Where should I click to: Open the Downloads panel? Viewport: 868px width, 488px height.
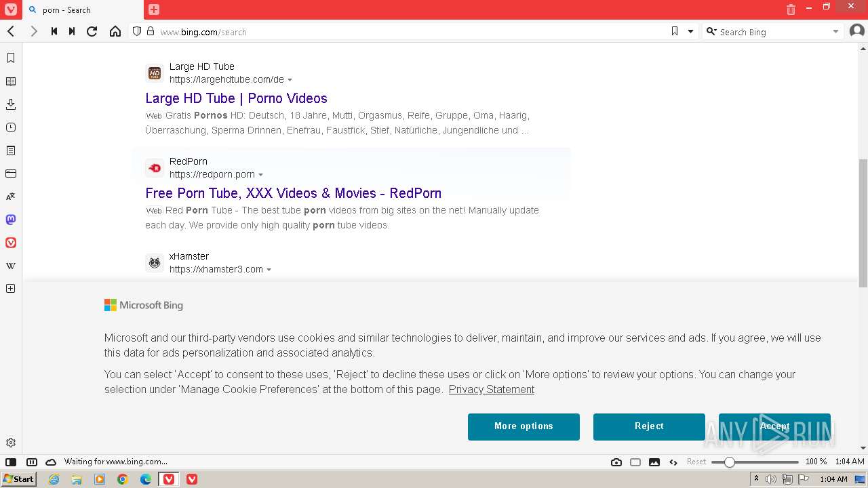pos(11,104)
